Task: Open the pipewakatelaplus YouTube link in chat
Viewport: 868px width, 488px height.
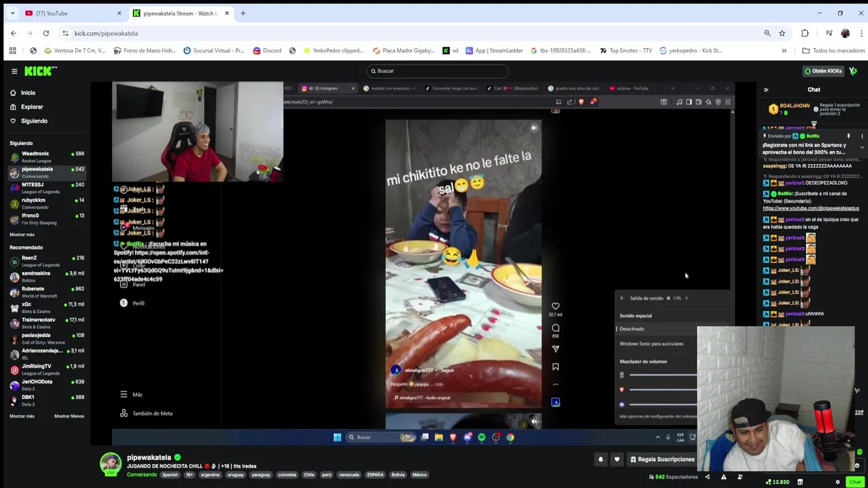Action: (x=810, y=208)
